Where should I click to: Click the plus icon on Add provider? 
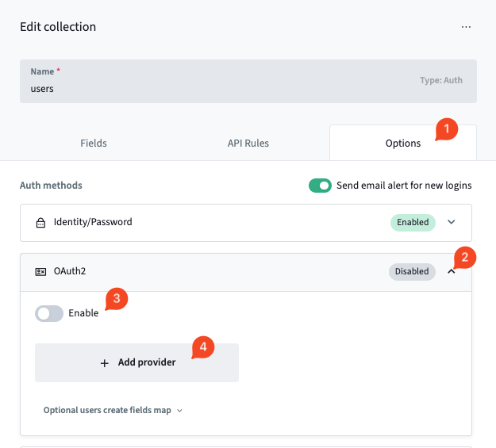104,363
